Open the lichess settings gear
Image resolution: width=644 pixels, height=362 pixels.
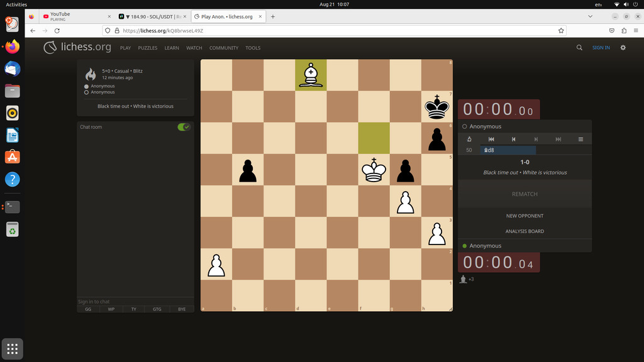pos(623,48)
